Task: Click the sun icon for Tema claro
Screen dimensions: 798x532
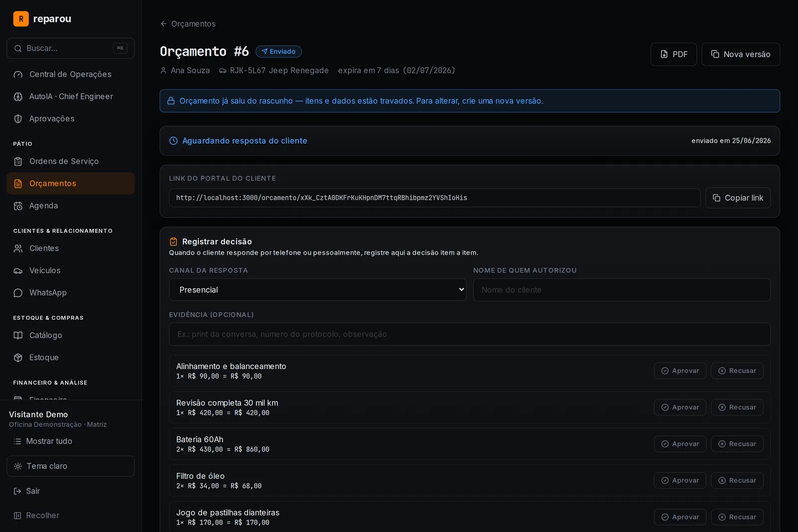Action: [18, 466]
